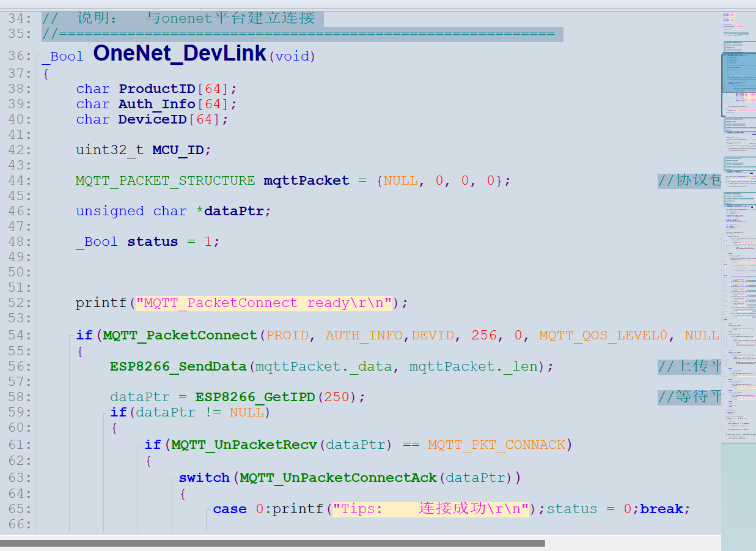Select the MQTT_QOS_LEVEL0 constant
The width and height of the screenshot is (756, 551).
point(604,335)
